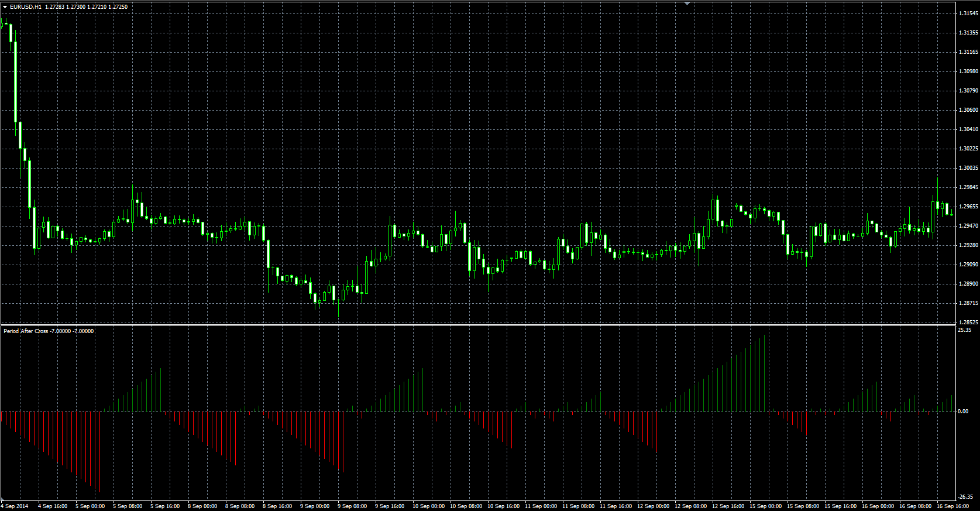Click the '4 Sep 2014' date label
Viewport: 980px width, 511px height.
point(15,506)
